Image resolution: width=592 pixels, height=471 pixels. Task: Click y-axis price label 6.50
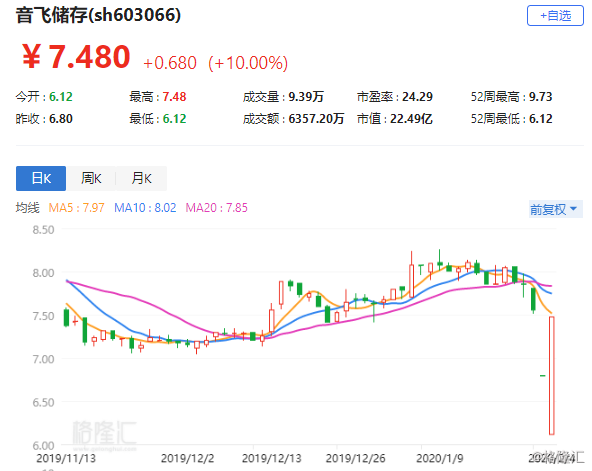click(x=43, y=402)
